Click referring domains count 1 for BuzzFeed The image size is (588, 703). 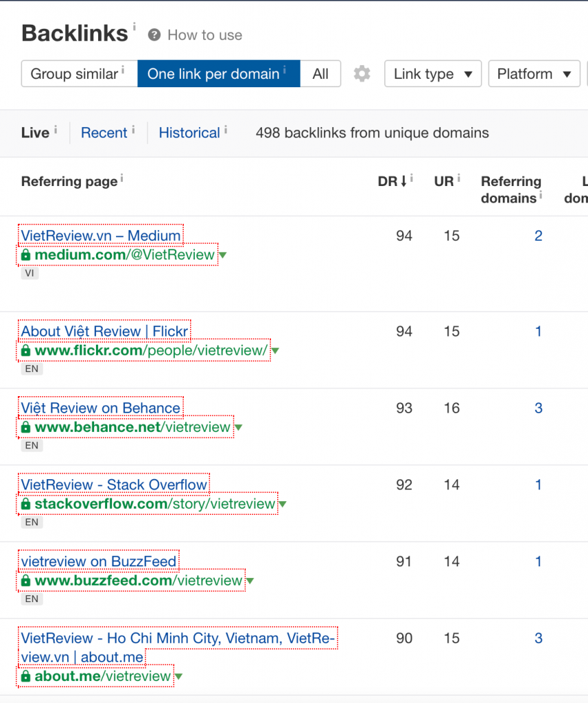point(538,562)
